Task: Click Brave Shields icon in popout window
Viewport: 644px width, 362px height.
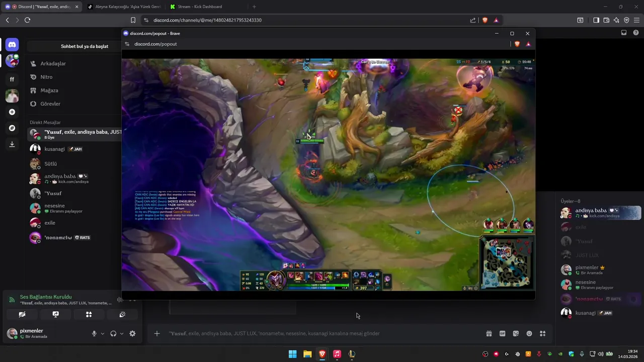Action: coord(517,44)
